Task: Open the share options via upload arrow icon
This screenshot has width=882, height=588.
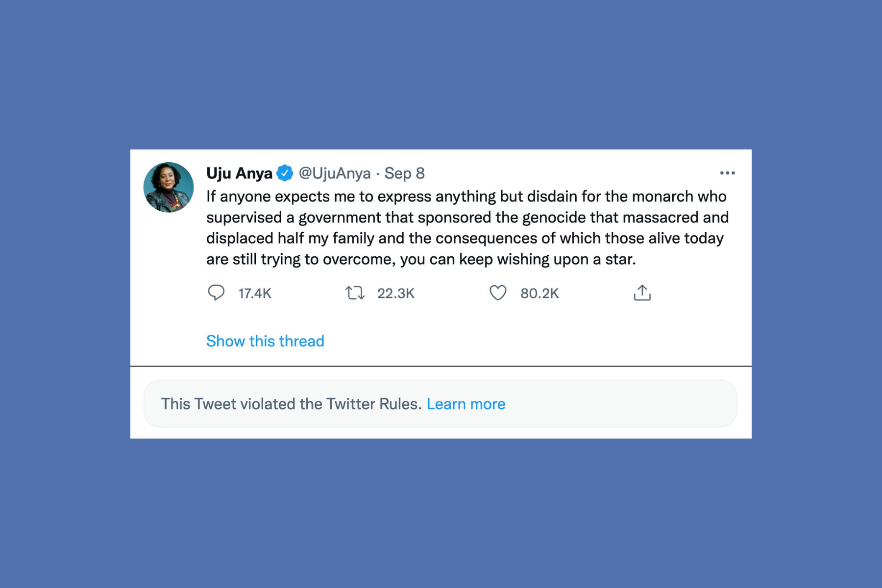Action: [642, 293]
